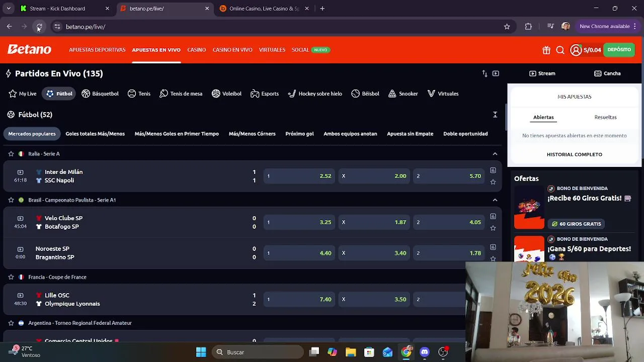Open stats icon for Noroeste SP row
644x362 pixels.
(493, 247)
